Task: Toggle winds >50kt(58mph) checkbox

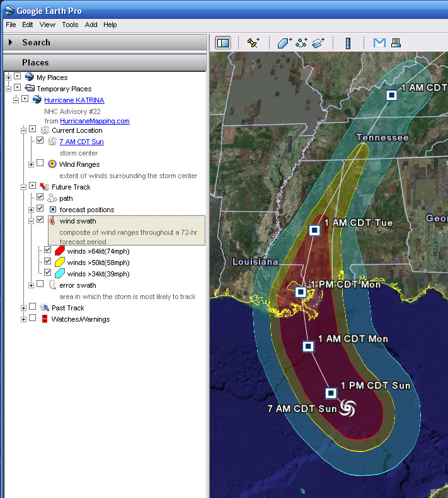Action: [x=48, y=261]
